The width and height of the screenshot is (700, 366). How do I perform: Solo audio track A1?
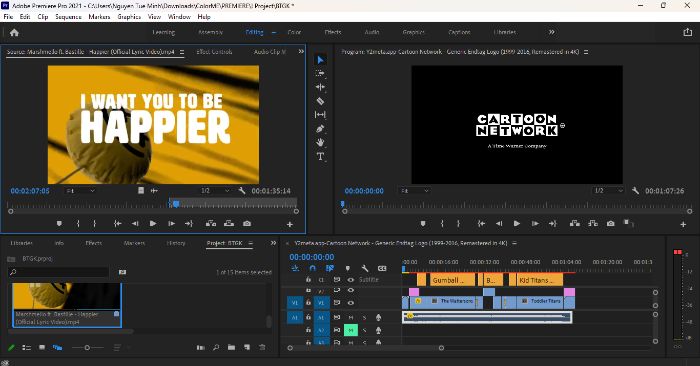364,317
